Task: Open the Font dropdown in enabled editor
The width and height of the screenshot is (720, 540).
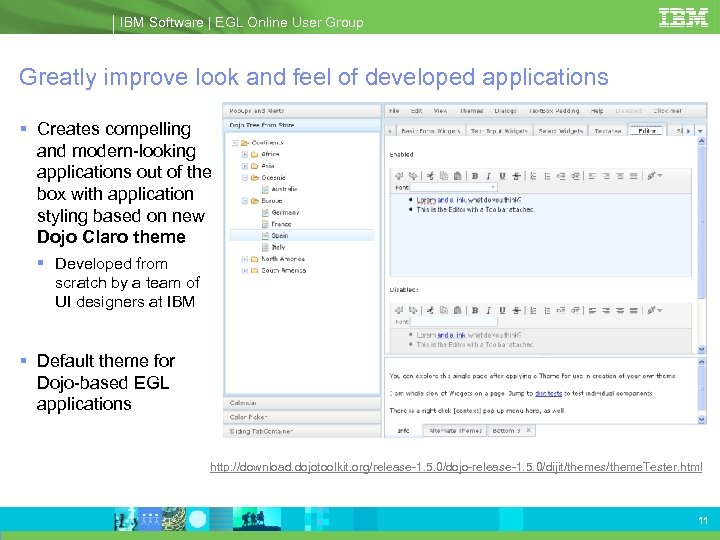Action: click(493, 187)
